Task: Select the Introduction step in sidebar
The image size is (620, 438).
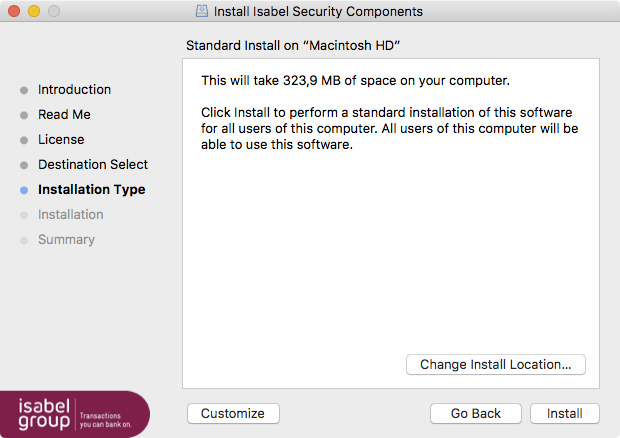Action: [74, 89]
